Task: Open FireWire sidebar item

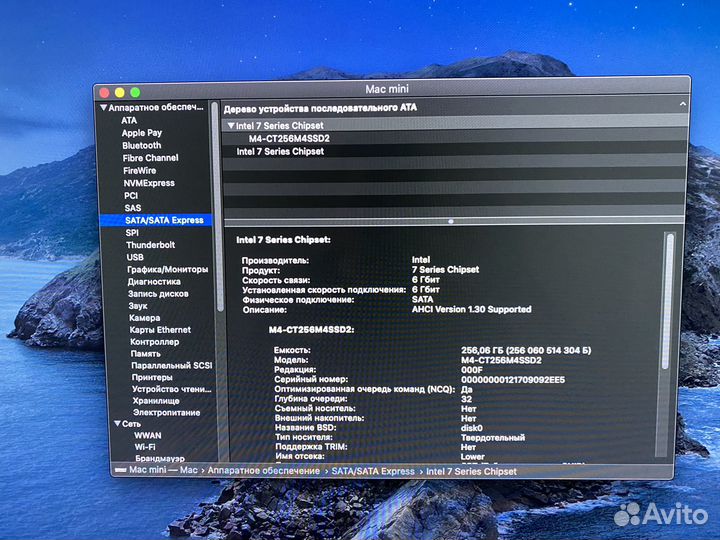Action: (x=140, y=170)
